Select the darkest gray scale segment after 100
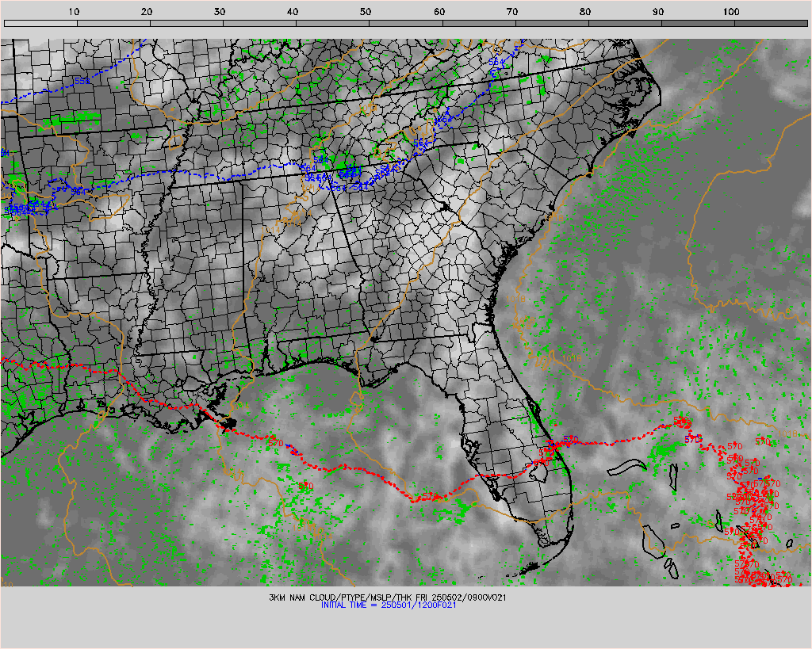The height and width of the screenshot is (649, 812). [x=771, y=23]
